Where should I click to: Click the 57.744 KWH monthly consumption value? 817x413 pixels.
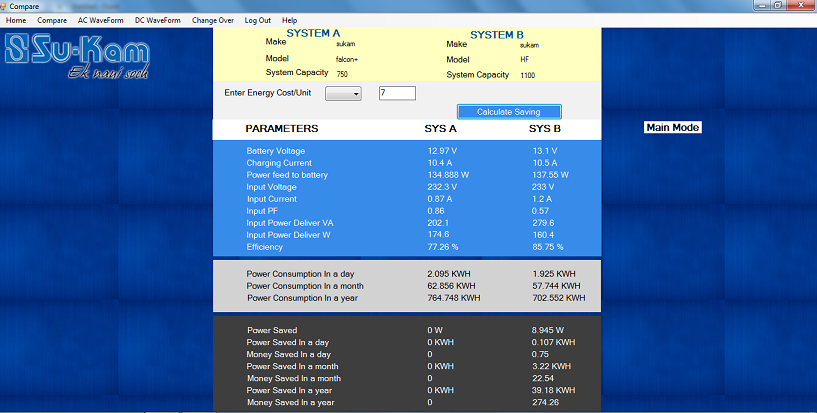tap(556, 286)
